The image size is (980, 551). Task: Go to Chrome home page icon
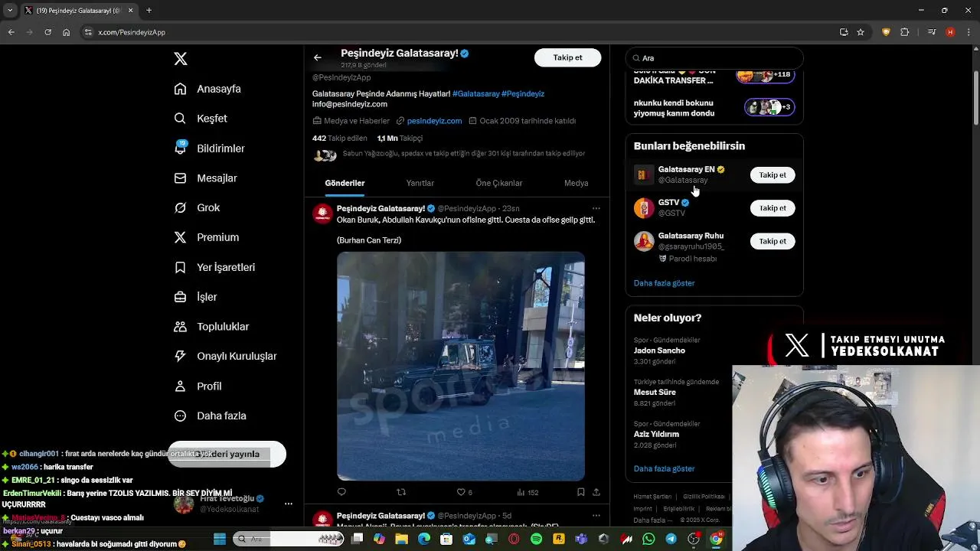67,32
